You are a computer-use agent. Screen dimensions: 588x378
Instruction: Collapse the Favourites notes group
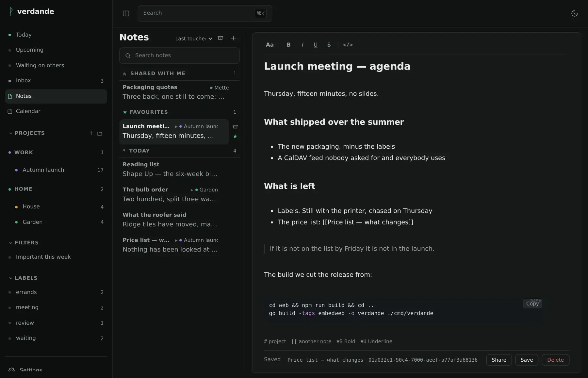click(x=179, y=112)
